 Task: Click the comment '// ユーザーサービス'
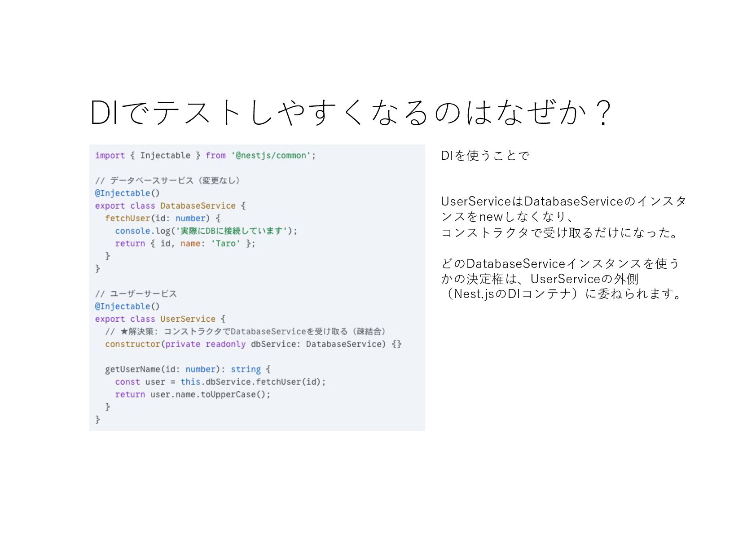[x=136, y=293]
